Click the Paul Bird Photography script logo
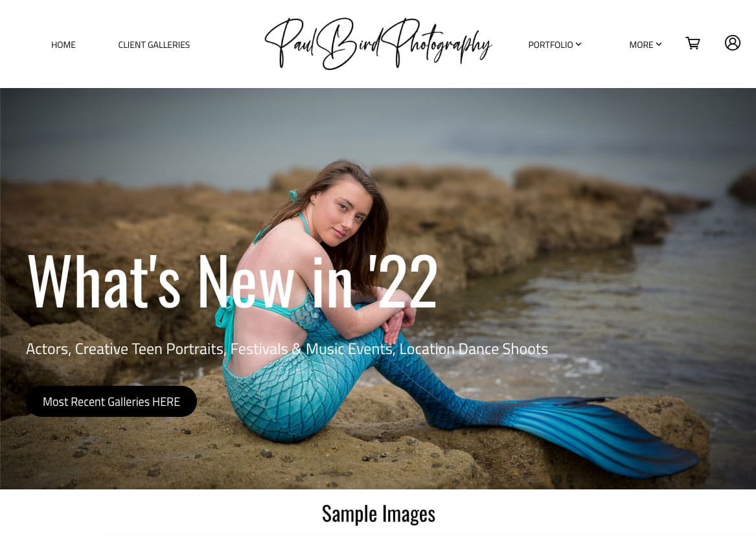Viewport: 756px width, 536px height. [378, 44]
